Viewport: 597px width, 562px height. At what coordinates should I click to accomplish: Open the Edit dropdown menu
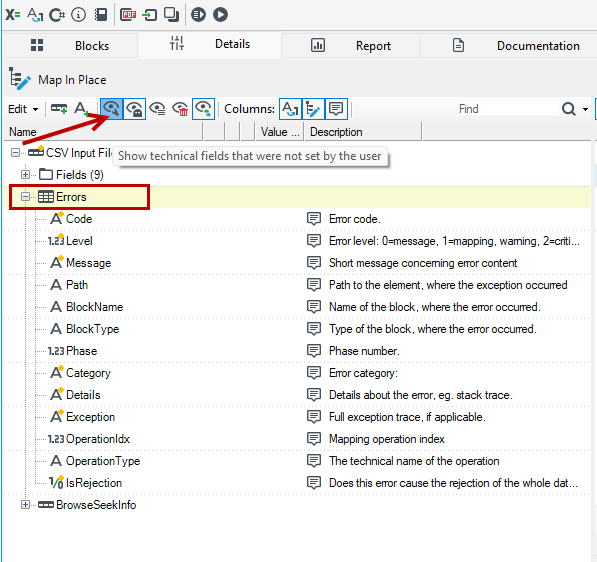(23, 109)
